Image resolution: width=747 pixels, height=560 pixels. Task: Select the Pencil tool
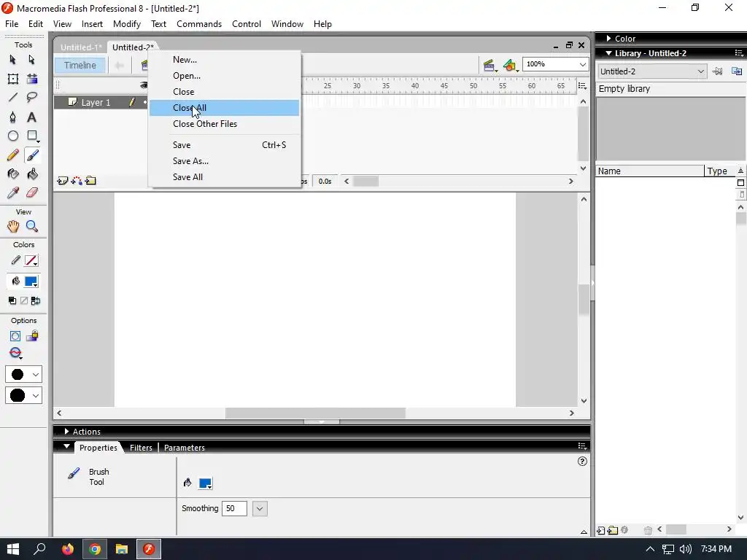13,155
